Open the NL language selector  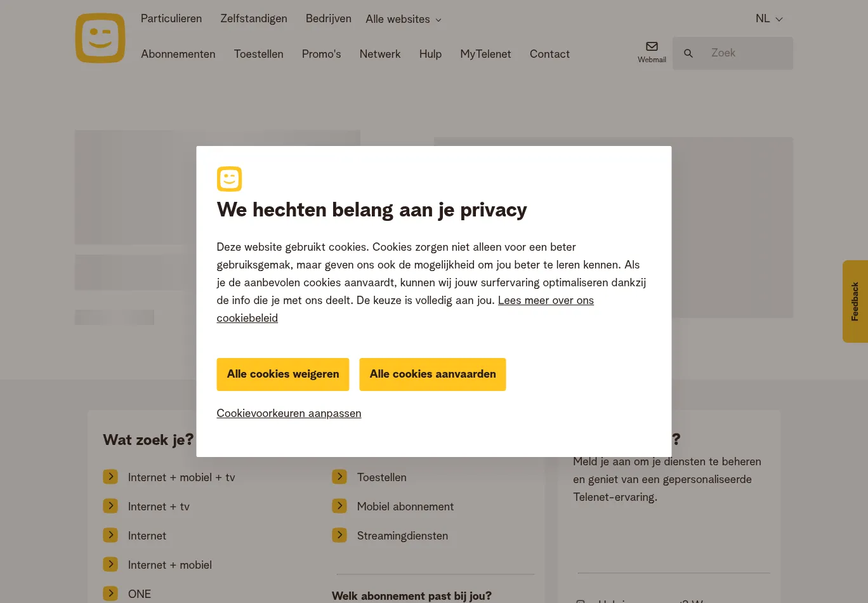[x=768, y=18]
